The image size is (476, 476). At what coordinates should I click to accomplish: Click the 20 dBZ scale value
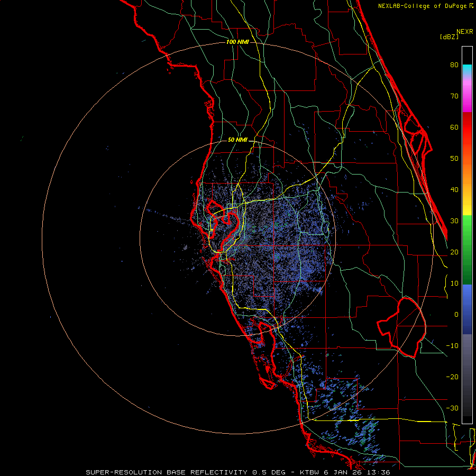(x=454, y=252)
